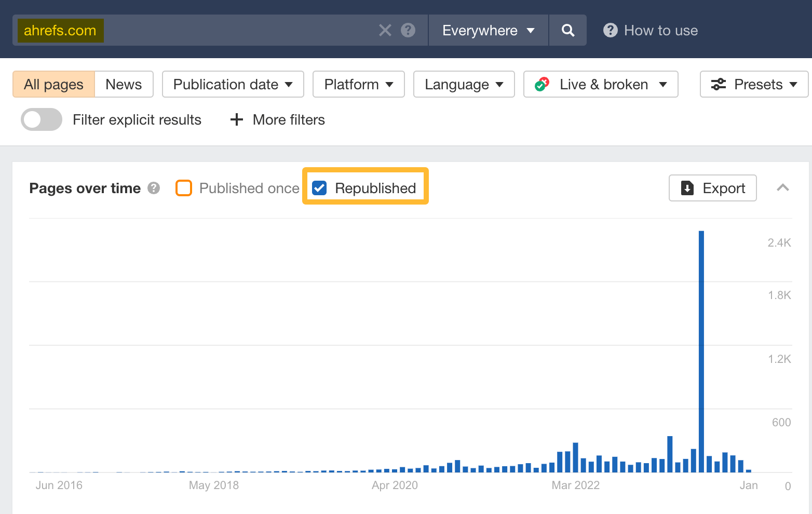
Task: Open the Pages over time tooltip icon
Action: (154, 188)
